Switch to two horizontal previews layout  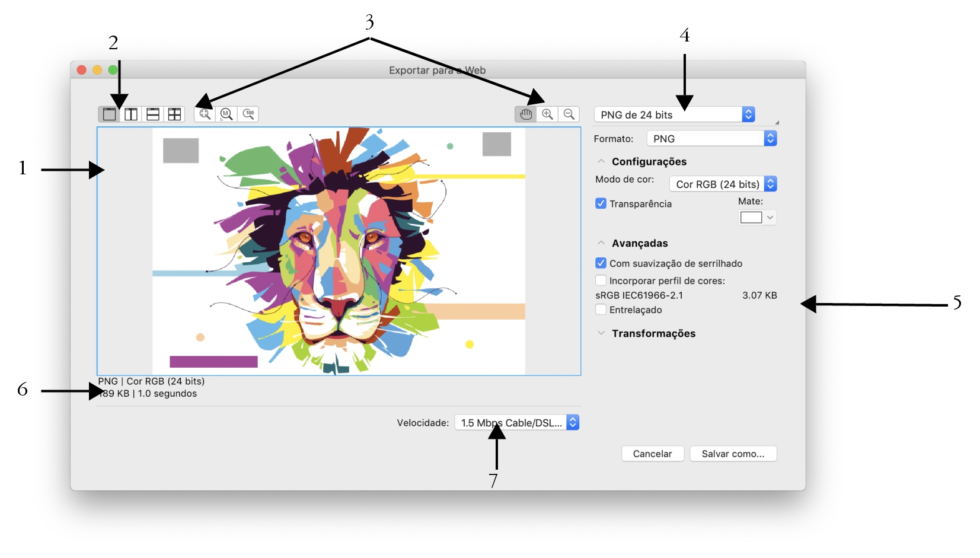pyautogui.click(x=153, y=114)
